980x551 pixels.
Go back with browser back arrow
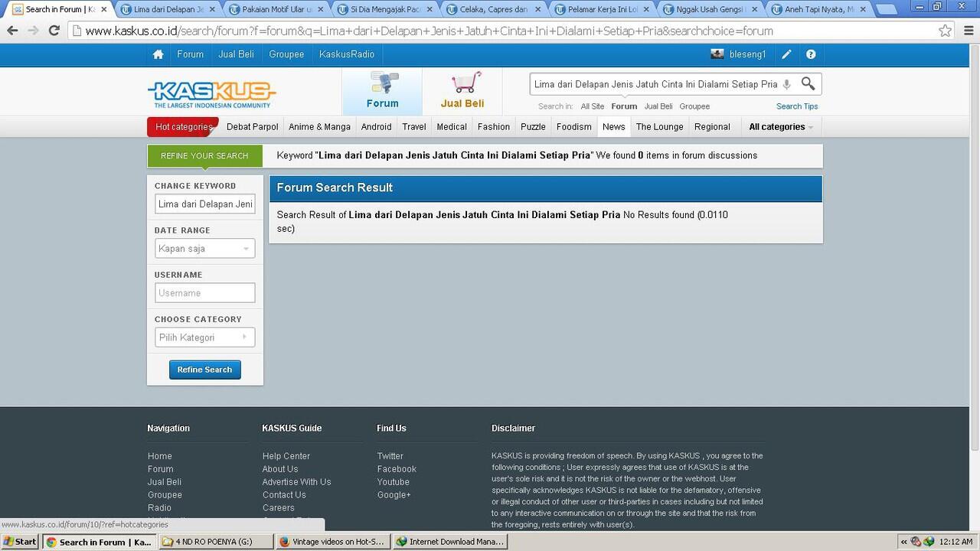[x=13, y=31]
